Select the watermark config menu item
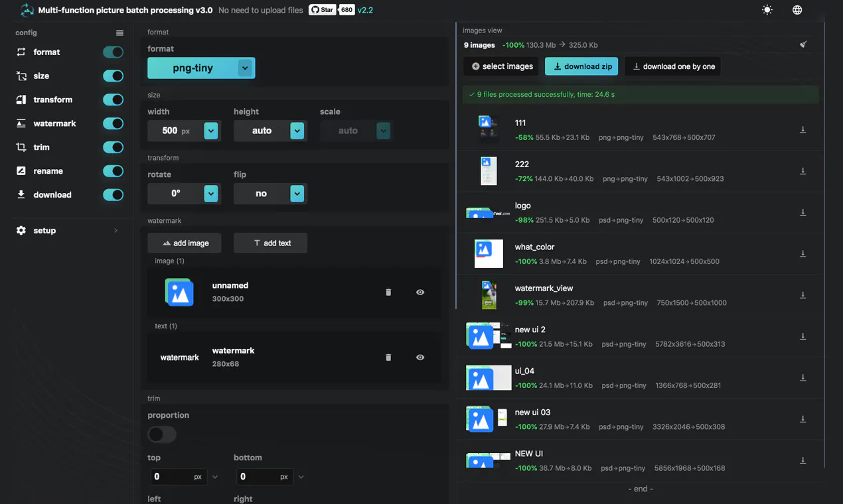This screenshot has width=843, height=504. tap(54, 123)
